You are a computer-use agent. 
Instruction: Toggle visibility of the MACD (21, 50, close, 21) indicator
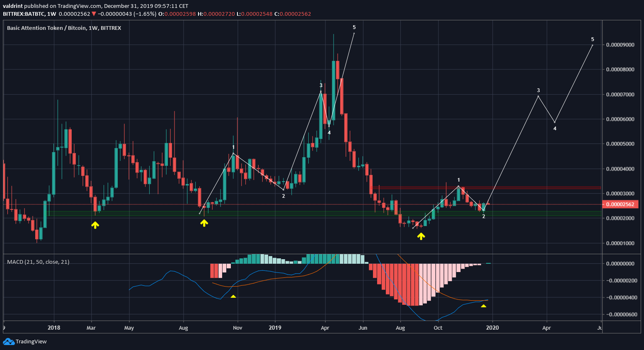pos(38,262)
